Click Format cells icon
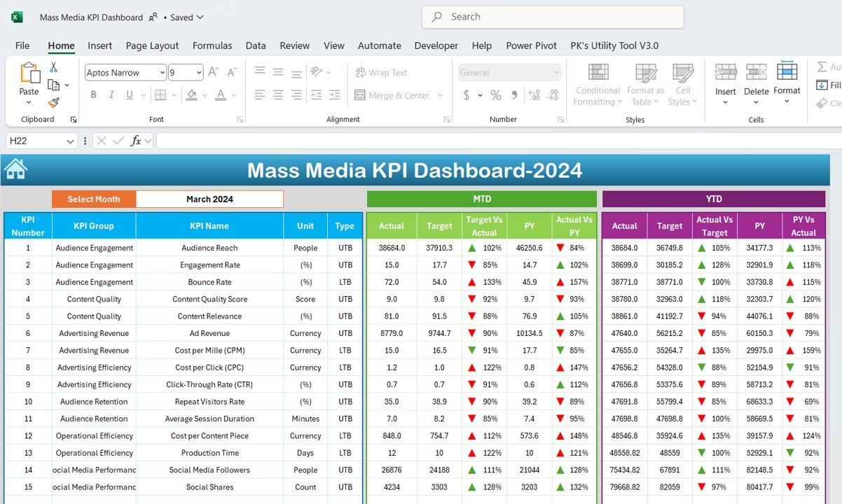 pos(787,71)
